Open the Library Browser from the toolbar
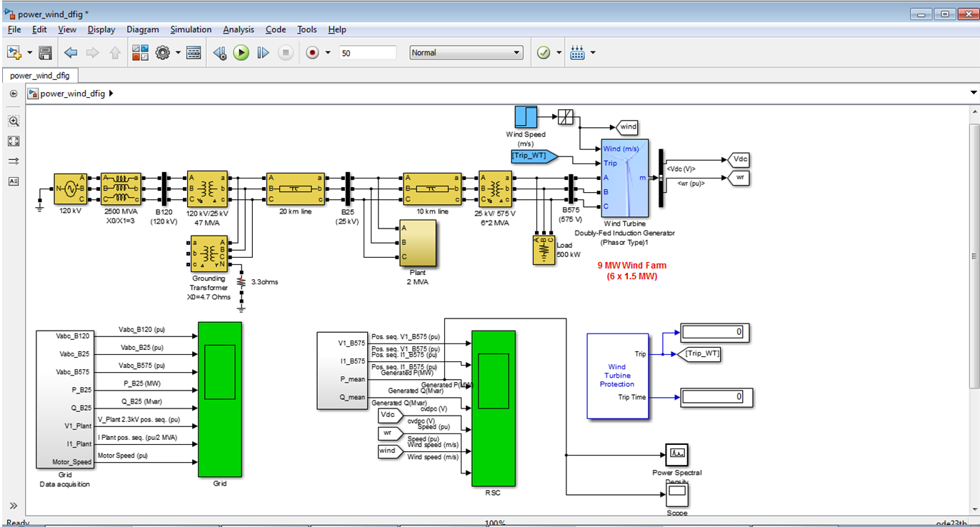The width and height of the screenshot is (980, 527). tap(140, 53)
